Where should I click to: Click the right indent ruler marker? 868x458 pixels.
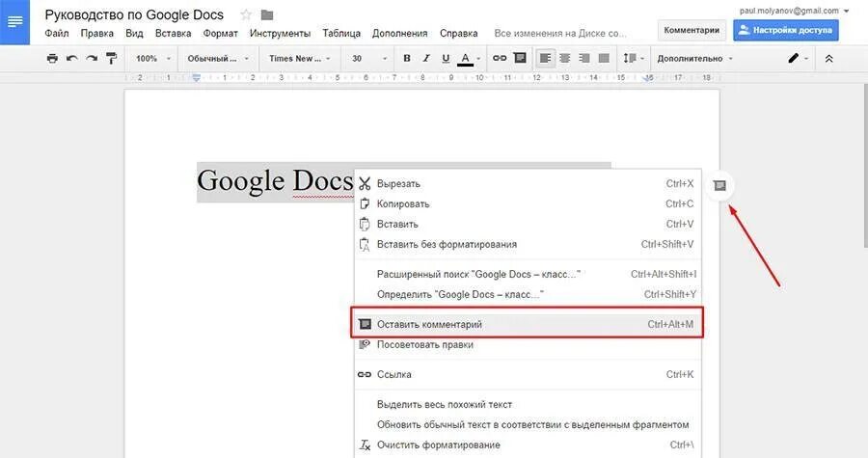[x=649, y=78]
